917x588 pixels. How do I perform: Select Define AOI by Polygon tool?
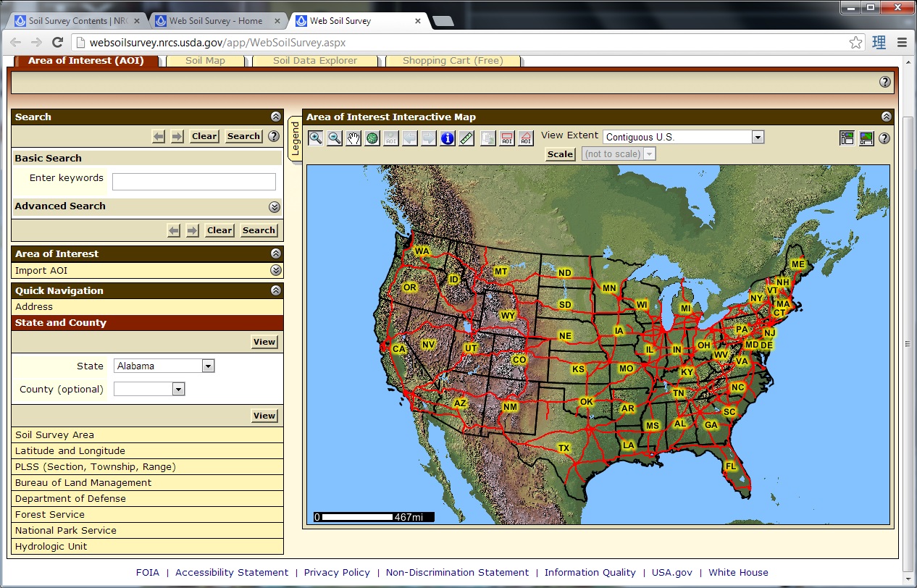pos(526,138)
